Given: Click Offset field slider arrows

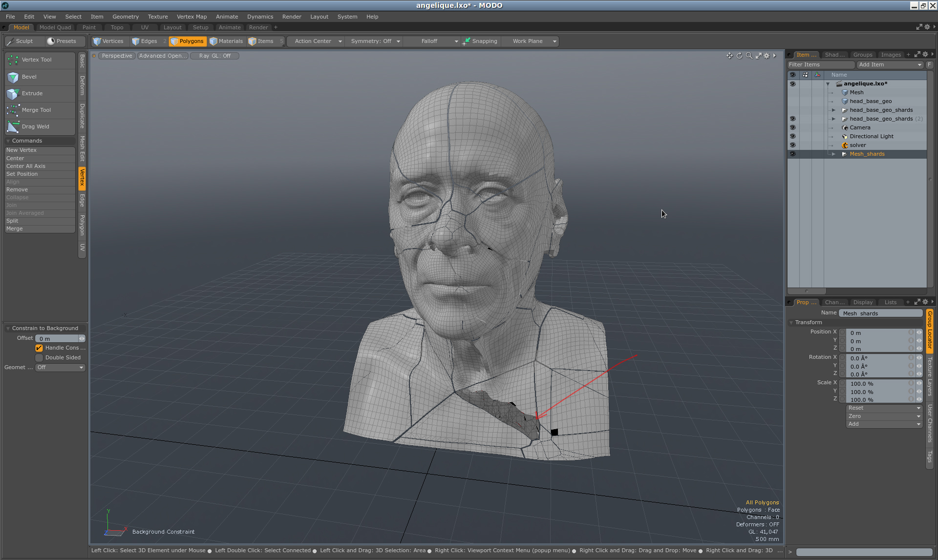Looking at the screenshot, I should point(82,339).
